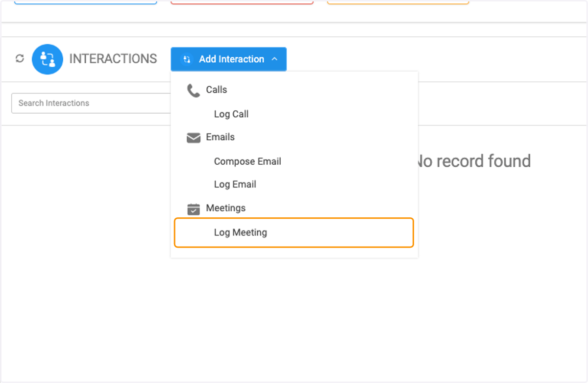The width and height of the screenshot is (588, 383).
Task: Click the No record found message
Action: 474,161
